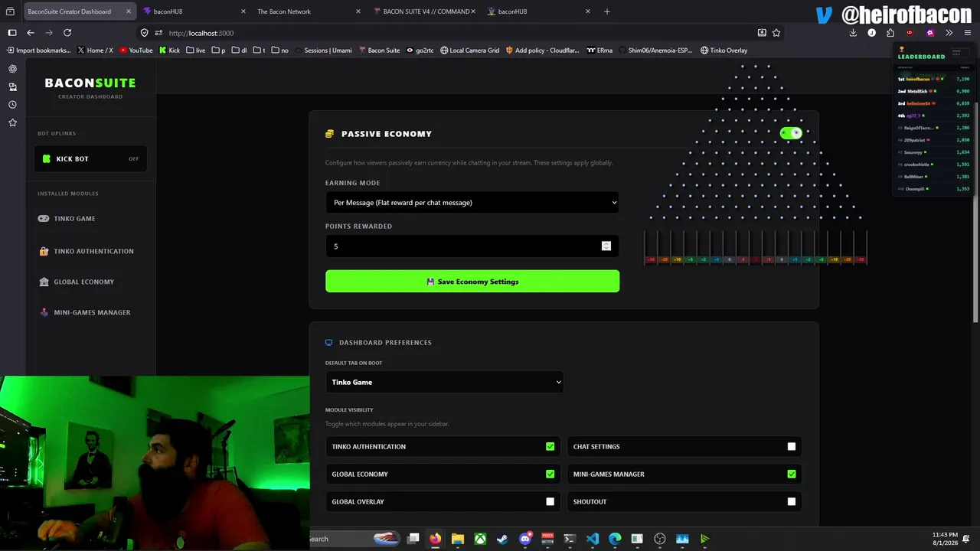Open the taskbar clock showing 11:43 PM
The image size is (980, 551).
[x=946, y=539]
